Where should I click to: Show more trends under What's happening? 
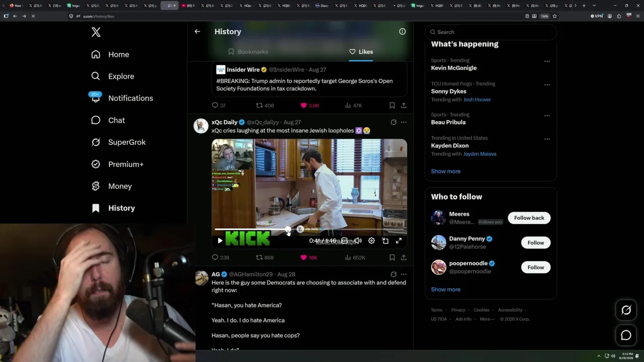(445, 171)
